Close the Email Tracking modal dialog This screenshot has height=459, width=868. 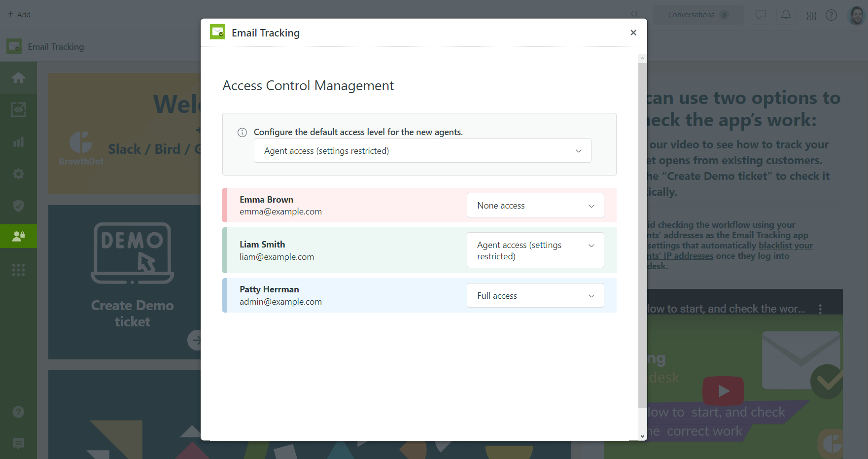pyautogui.click(x=633, y=33)
